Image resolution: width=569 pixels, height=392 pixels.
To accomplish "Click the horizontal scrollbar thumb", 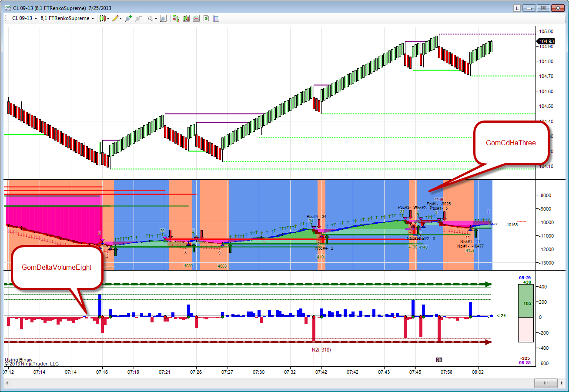I will click(x=546, y=383).
